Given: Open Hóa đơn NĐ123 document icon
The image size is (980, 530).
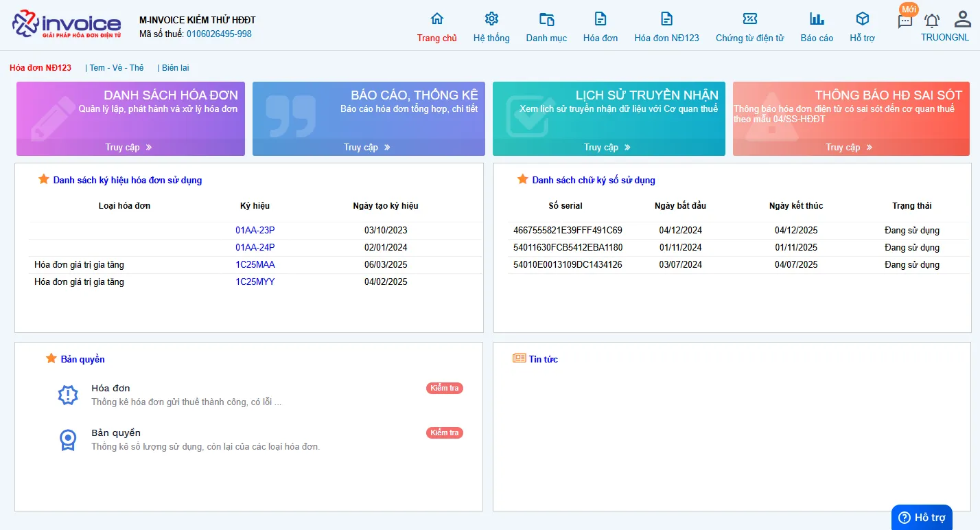Looking at the screenshot, I should 667,19.
